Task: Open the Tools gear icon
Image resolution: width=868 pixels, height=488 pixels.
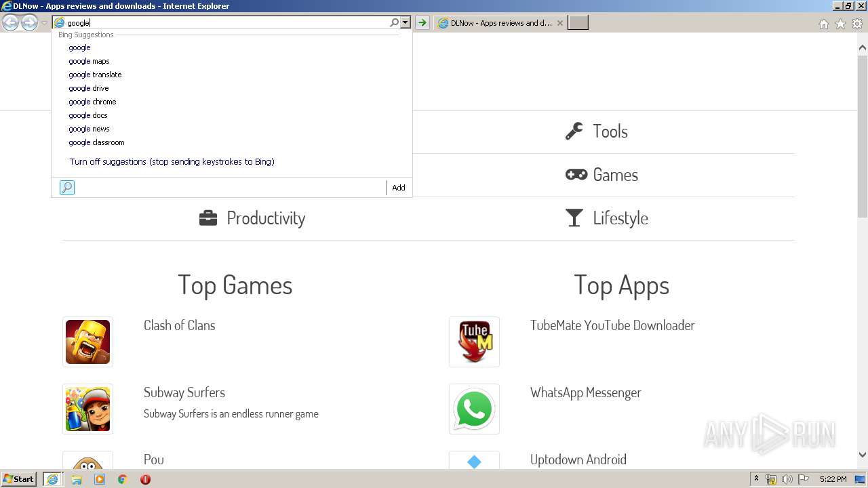Action: 857,24
